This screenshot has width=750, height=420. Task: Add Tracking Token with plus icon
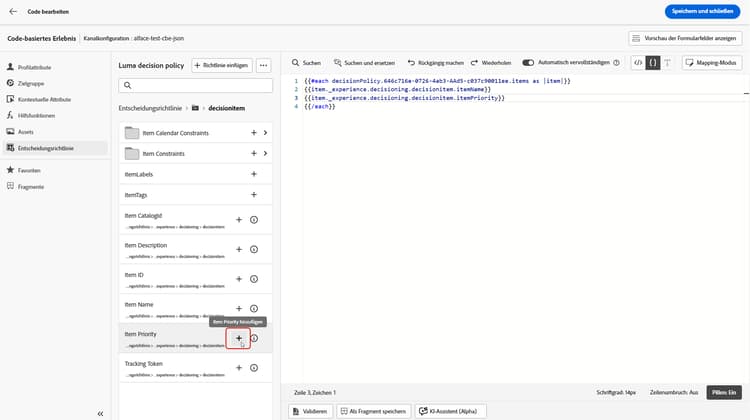[x=239, y=368]
